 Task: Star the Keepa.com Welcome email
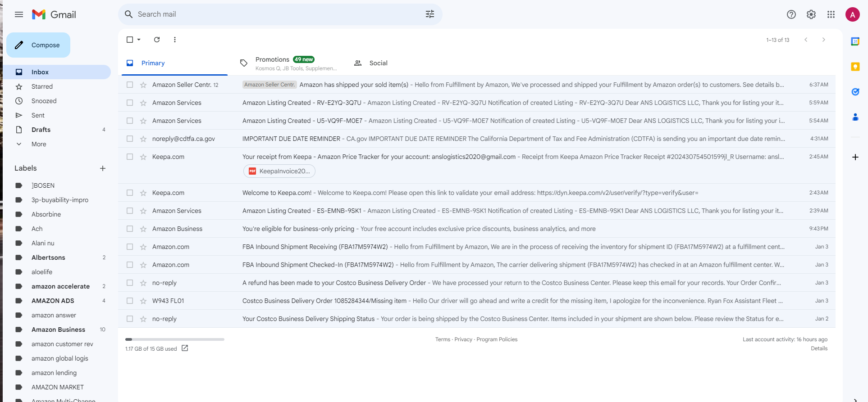point(143,193)
